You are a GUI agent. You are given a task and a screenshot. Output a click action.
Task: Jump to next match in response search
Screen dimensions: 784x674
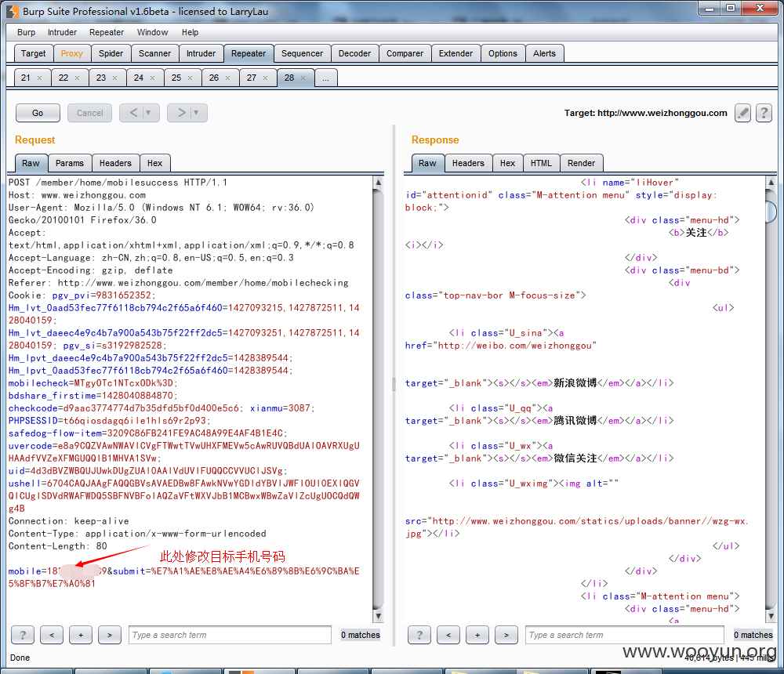tap(506, 635)
